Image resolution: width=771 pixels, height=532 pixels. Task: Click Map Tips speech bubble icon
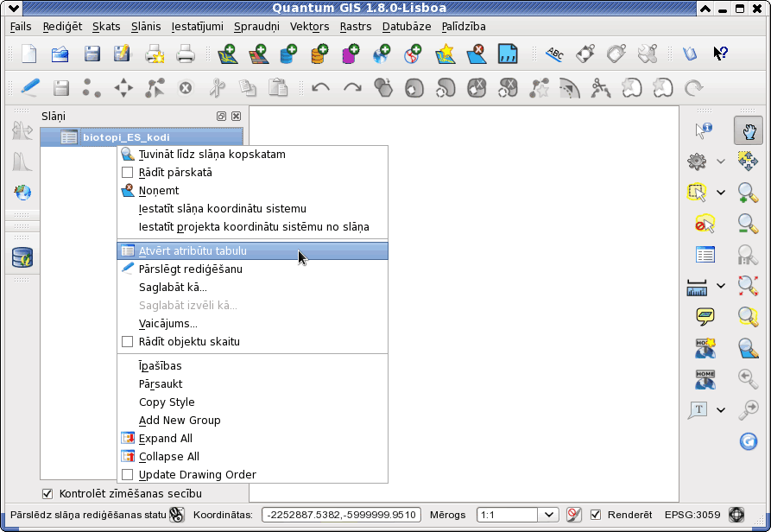coord(705,316)
